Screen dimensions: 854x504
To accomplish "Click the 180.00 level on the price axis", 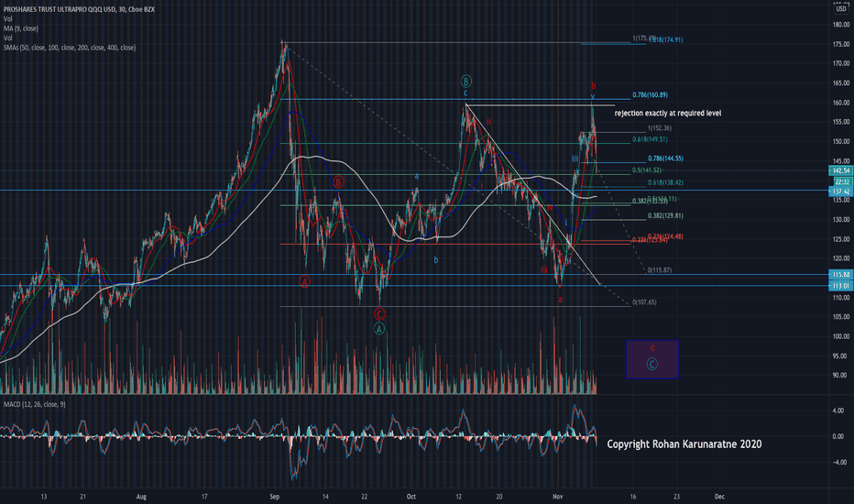I will coord(841,25).
